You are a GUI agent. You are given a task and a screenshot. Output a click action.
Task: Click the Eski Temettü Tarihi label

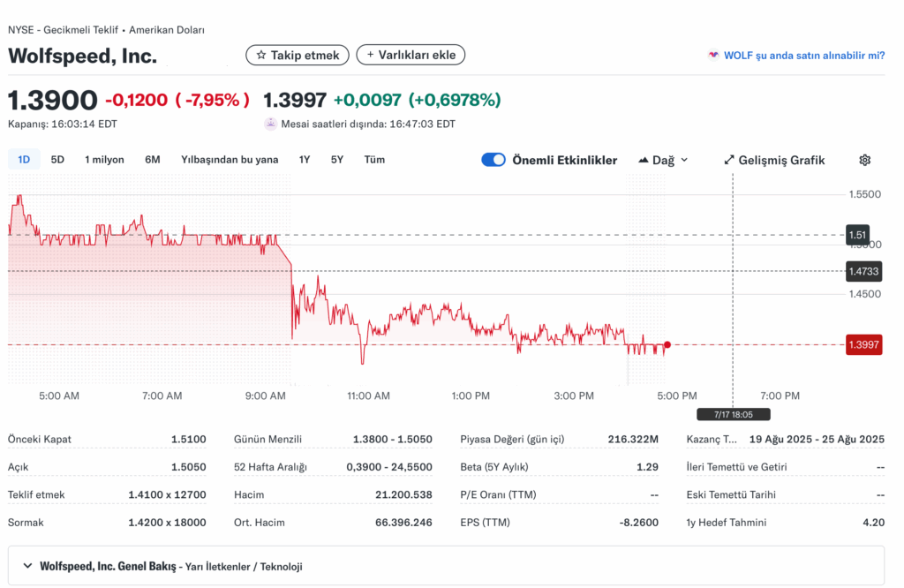[x=731, y=494]
